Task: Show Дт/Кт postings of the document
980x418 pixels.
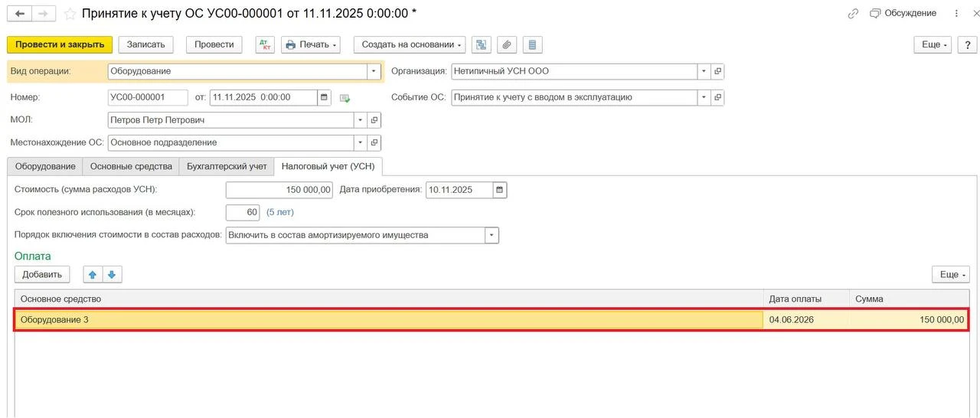Action: pyautogui.click(x=265, y=44)
